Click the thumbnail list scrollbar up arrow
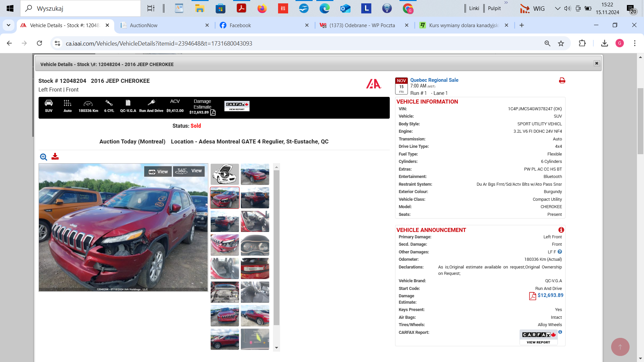Image resolution: width=644 pixels, height=362 pixels. coord(277,167)
